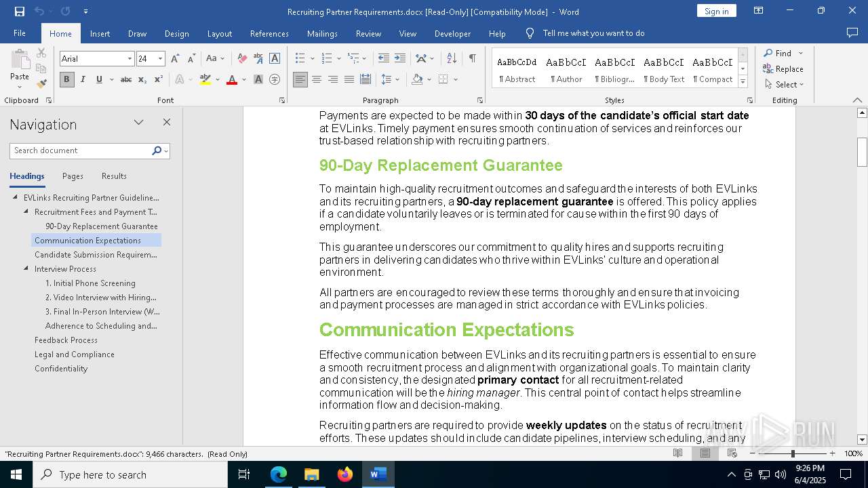The height and width of the screenshot is (488, 868).
Task: Click the Save icon in the title bar
Action: pyautogui.click(x=20, y=11)
